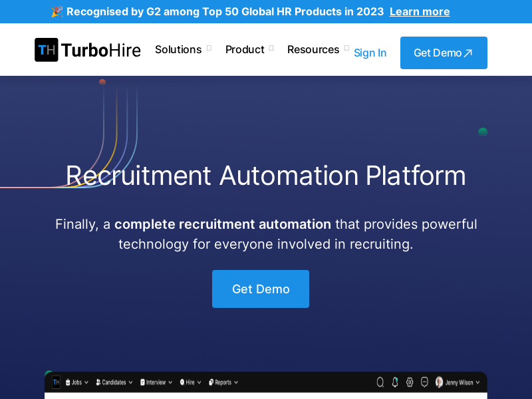Click the Recruitment Automation Platform heading
The image size is (532, 399).
265,176
